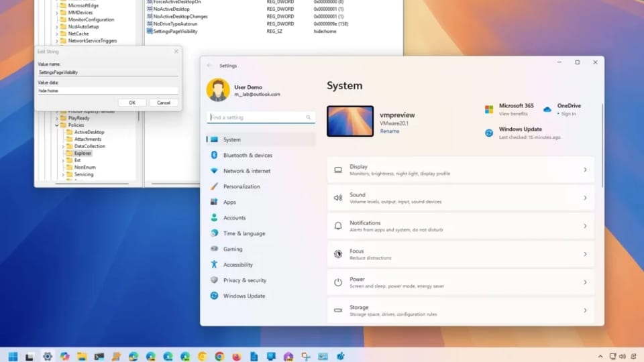Click the registry tree horizontal scrollbar
Viewport: 644px width, 362px height.
tap(92, 184)
